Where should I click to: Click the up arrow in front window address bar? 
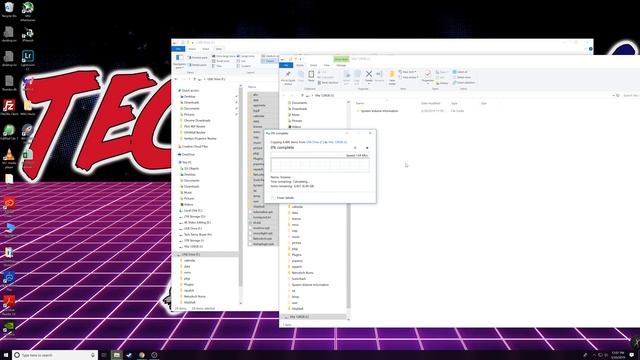pyautogui.click(x=302, y=96)
